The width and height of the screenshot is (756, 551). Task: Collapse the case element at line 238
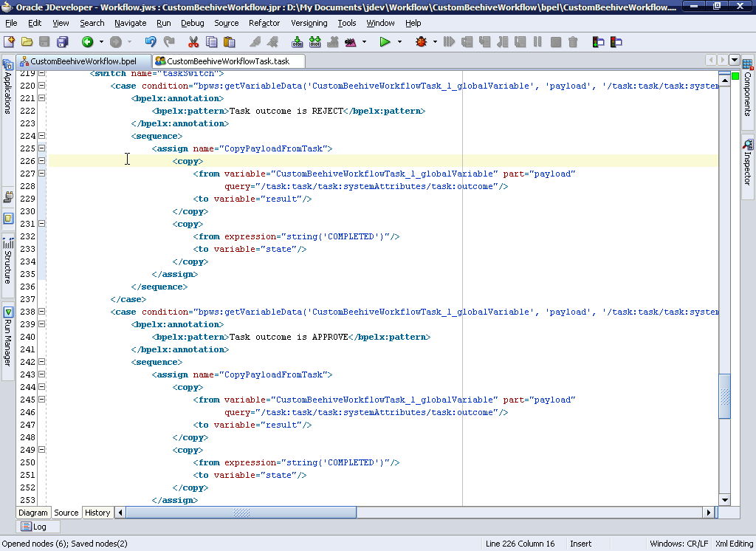[42, 312]
